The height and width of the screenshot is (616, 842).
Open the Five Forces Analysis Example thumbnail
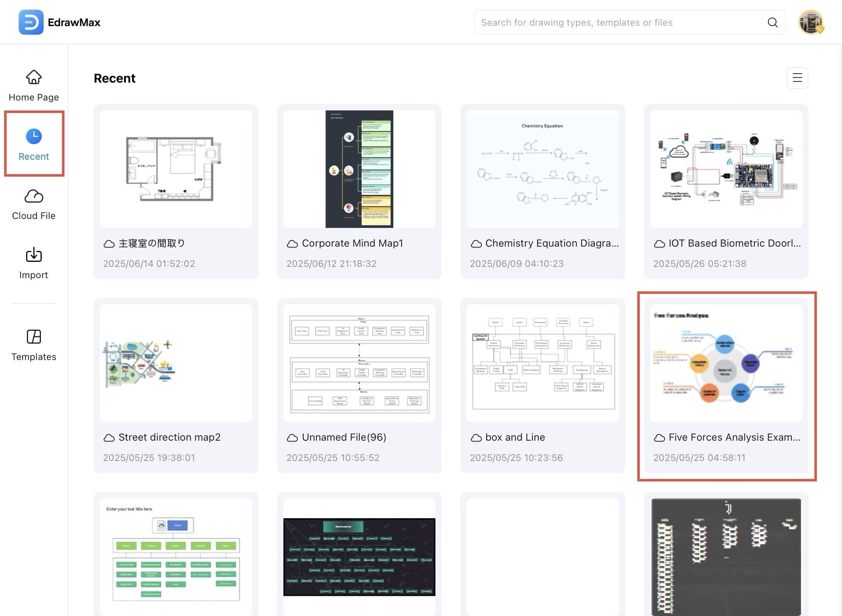coord(726,363)
